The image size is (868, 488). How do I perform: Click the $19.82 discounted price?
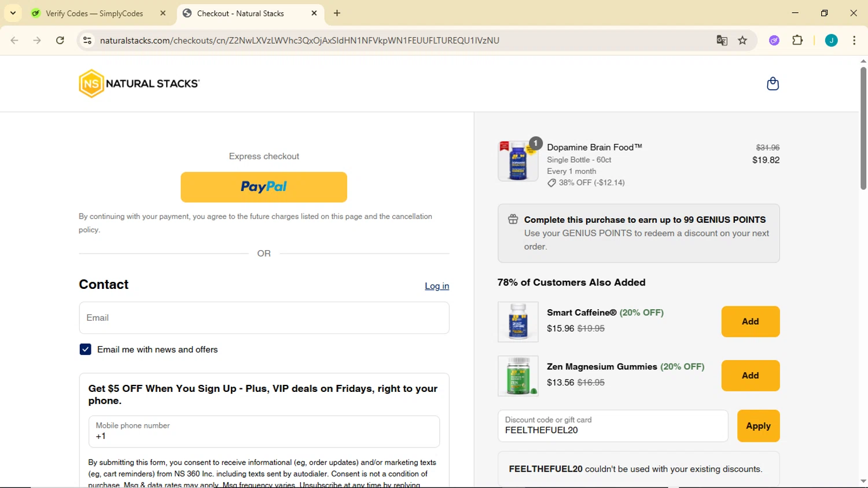click(x=766, y=160)
